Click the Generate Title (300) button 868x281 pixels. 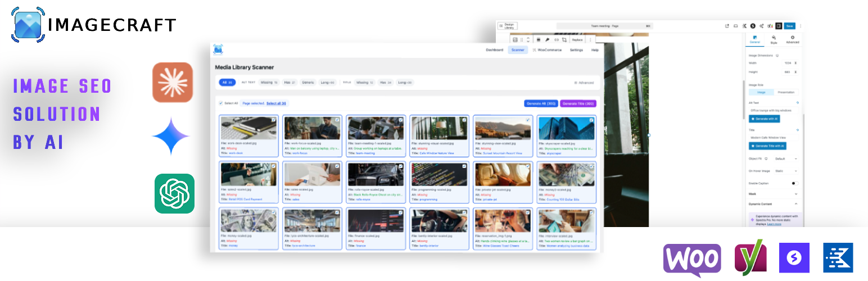click(x=578, y=103)
